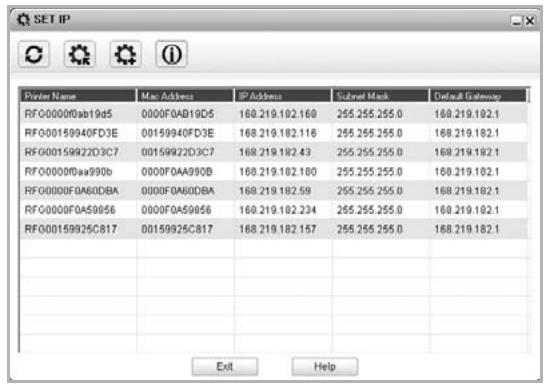Click the Help button
The image size is (545, 387).
[325, 366]
